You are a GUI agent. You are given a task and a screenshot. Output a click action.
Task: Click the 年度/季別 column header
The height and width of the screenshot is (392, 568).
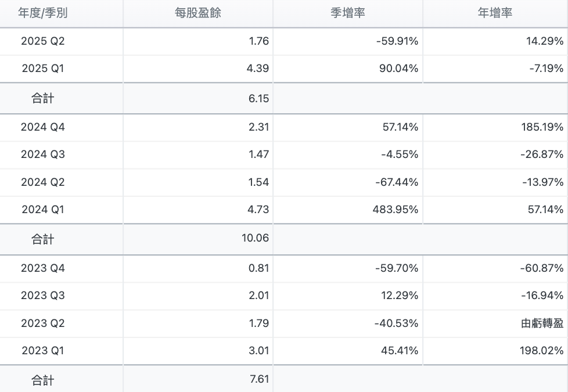pyautogui.click(x=43, y=13)
